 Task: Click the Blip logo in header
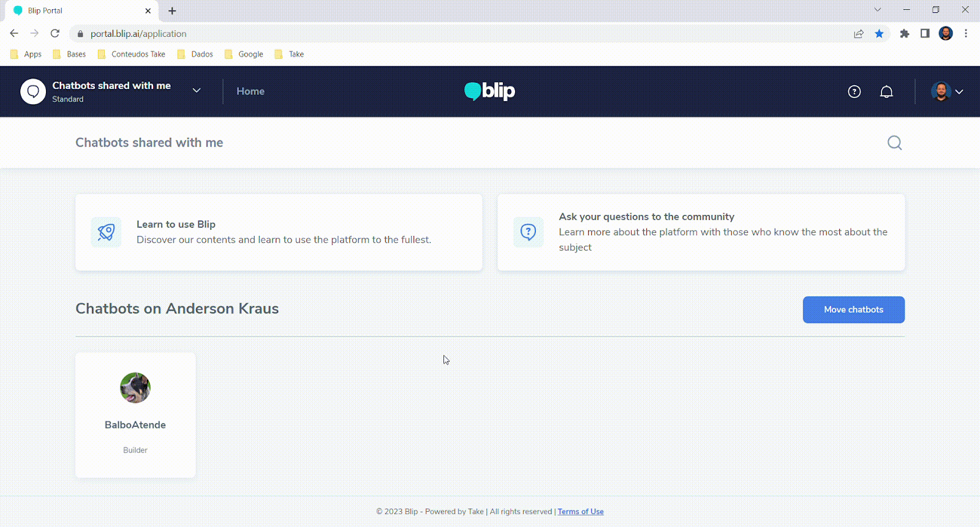[x=489, y=91]
